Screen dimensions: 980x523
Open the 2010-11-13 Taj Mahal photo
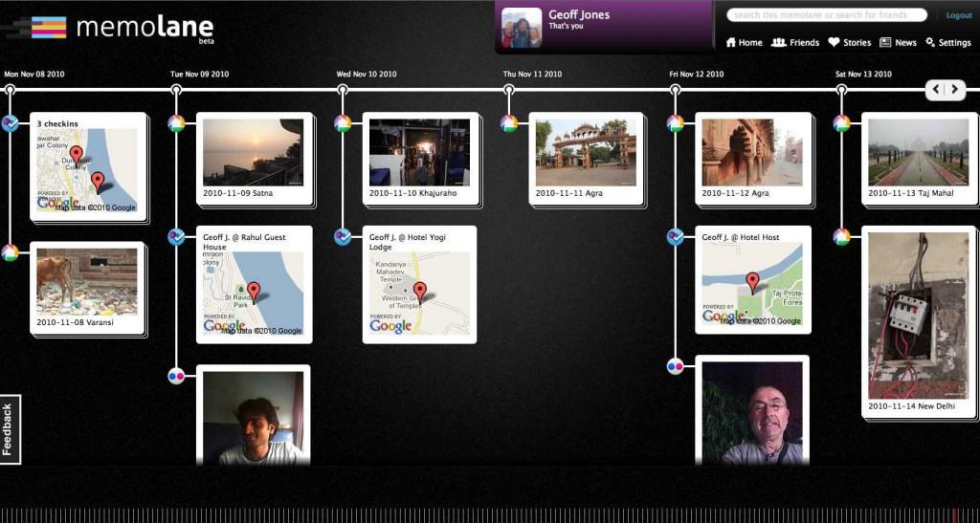pos(918,152)
